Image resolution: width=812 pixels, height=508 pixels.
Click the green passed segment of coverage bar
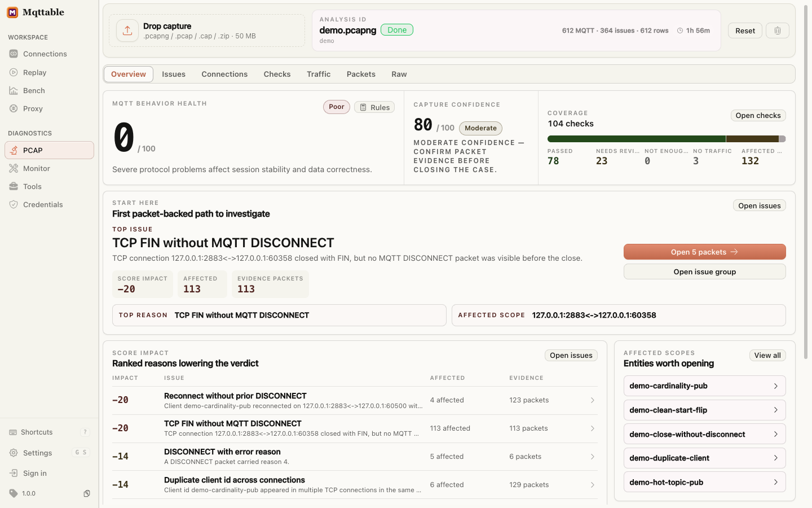pos(637,139)
